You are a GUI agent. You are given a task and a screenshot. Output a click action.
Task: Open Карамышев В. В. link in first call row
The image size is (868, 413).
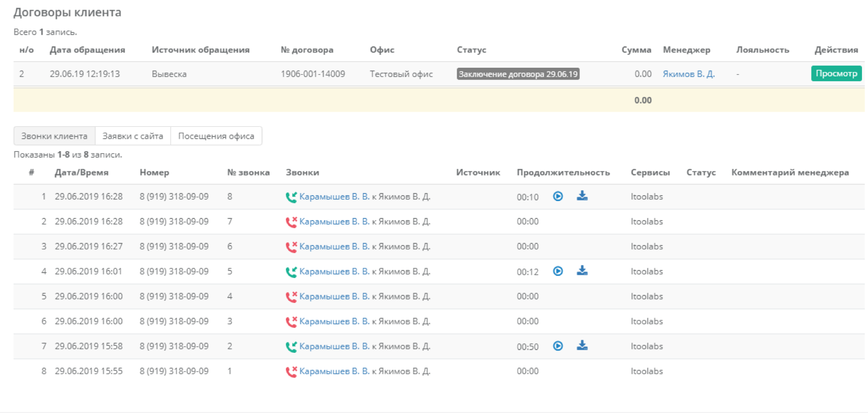(x=334, y=197)
